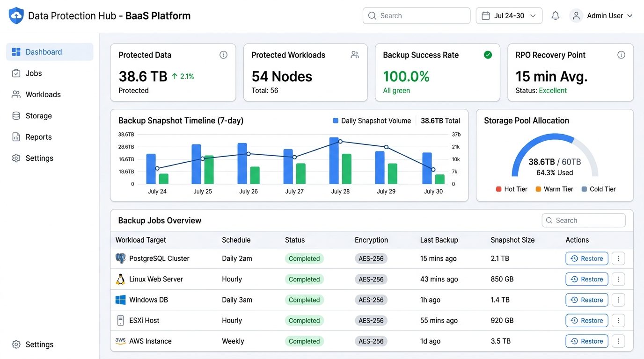Click the July 28 point on the line
Screen dimensions: 644x359
340,141
